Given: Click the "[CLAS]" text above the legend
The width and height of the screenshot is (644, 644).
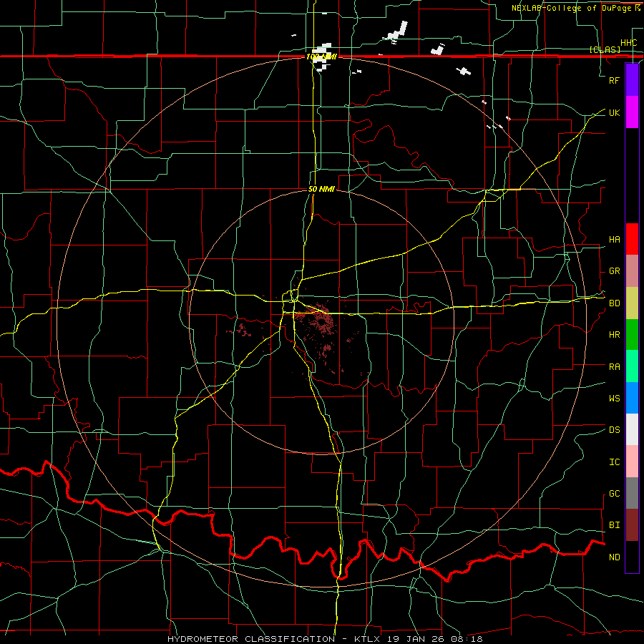Looking at the screenshot, I should [605, 49].
